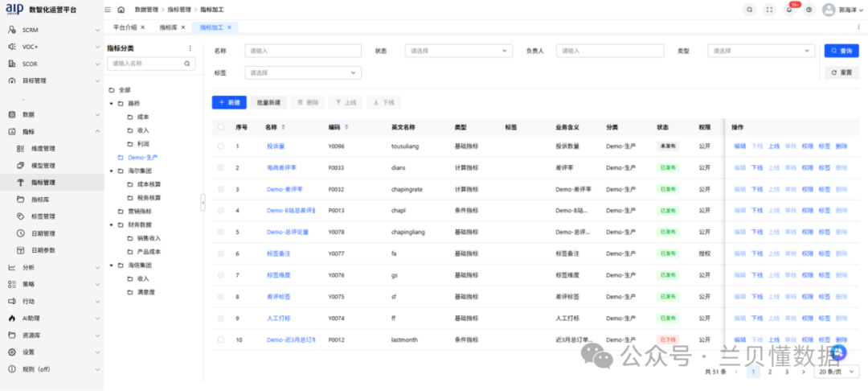Collapse the 海尔集团 tree node
This screenshot has height=391, width=868.
pos(111,171)
